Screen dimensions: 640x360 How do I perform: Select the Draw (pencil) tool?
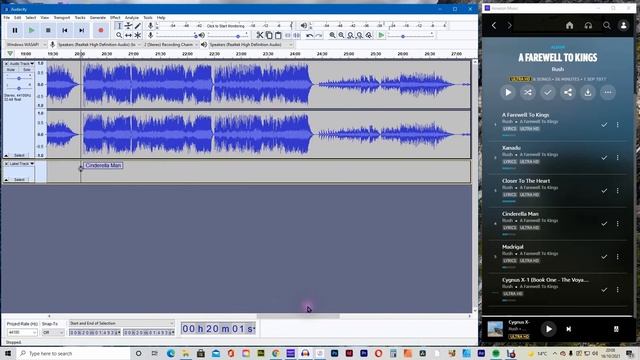tap(138, 26)
